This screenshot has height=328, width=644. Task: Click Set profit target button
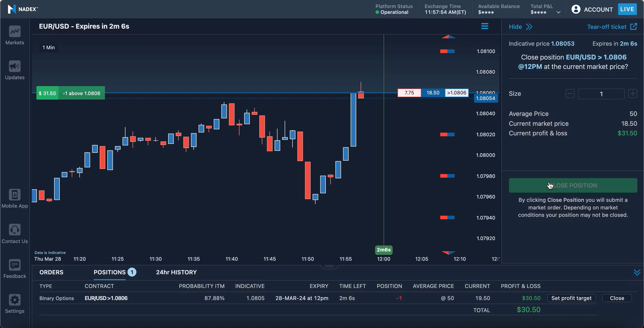point(571,298)
